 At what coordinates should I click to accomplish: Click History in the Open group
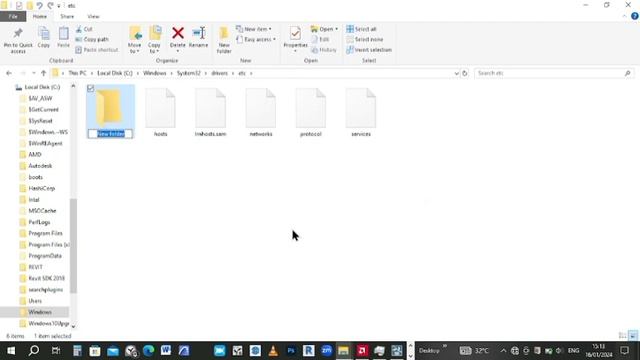point(324,50)
